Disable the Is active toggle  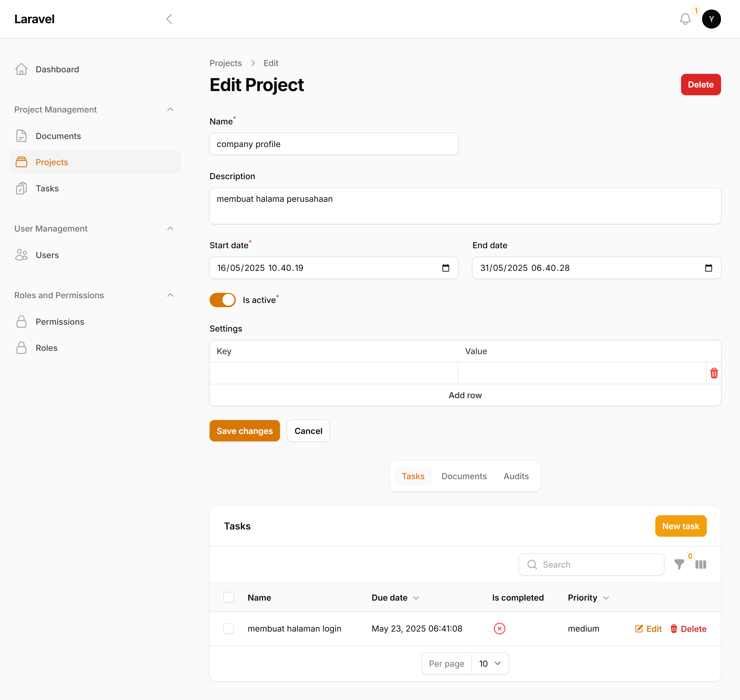click(222, 300)
